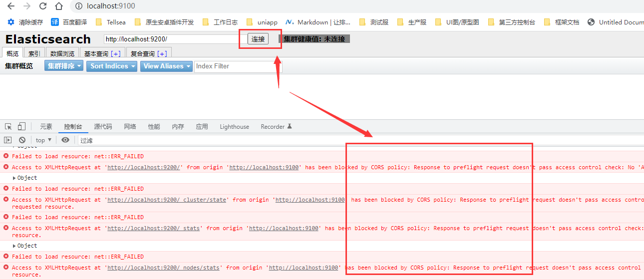Open DevTools 内存 tab
Image resolution: width=644 pixels, height=280 pixels.
178,127
